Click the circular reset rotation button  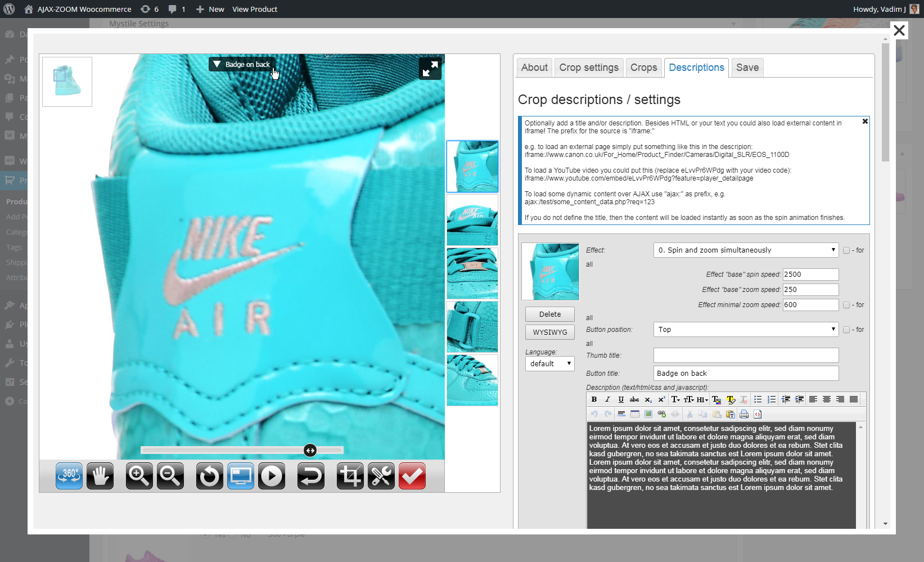click(210, 476)
